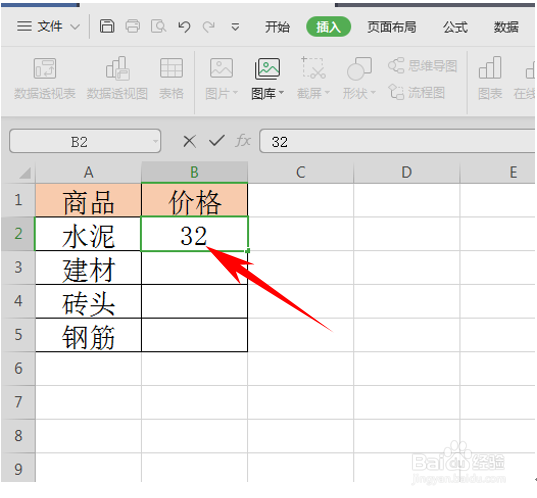Image resolution: width=537 pixels, height=498 pixels.
Task: Switch to the 公式 tab
Action: coord(455,27)
